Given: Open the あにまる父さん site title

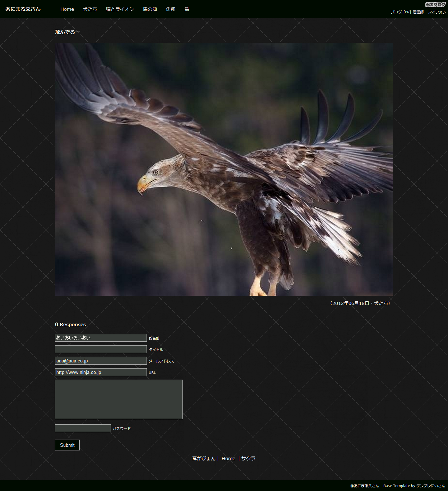Looking at the screenshot, I should [23, 9].
